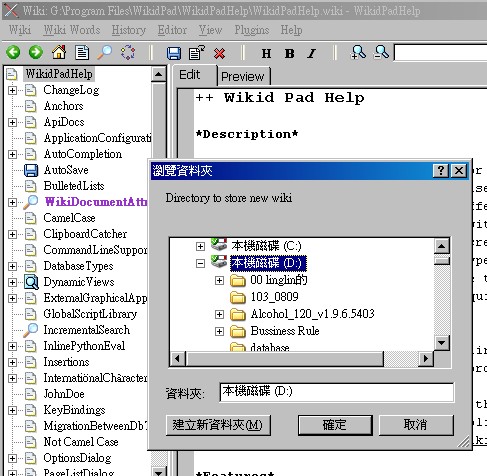Click the zoom in magnifier plus icon
Image resolution: width=487 pixels, height=476 pixels.
[358, 52]
